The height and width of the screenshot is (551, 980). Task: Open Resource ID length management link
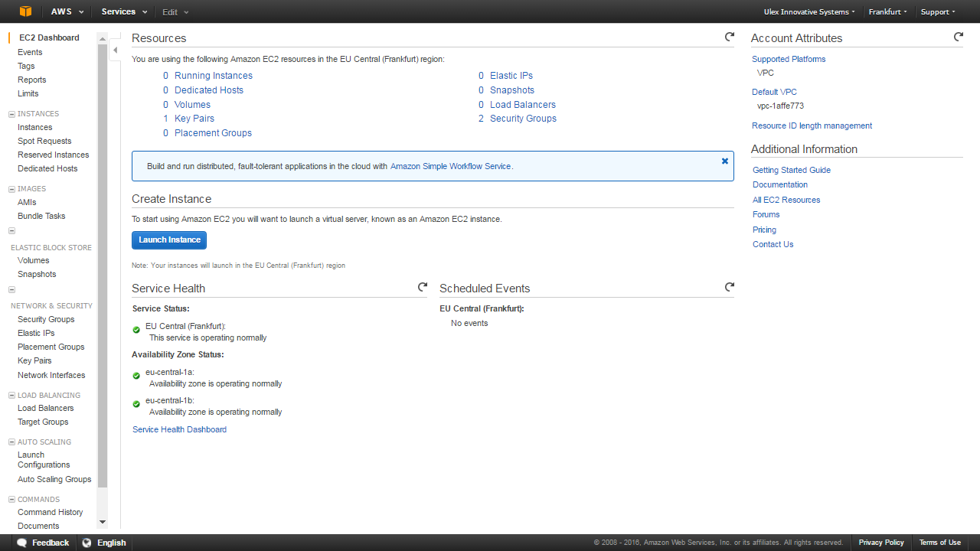(812, 126)
